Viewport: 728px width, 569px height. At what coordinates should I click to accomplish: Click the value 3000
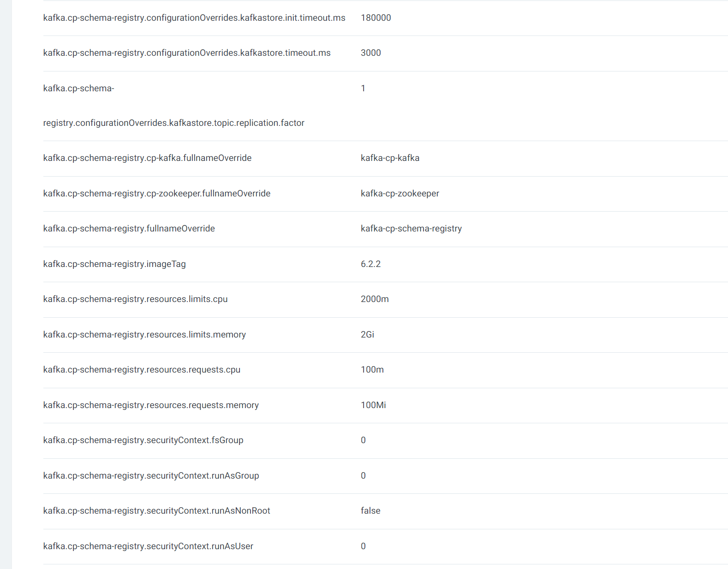370,53
